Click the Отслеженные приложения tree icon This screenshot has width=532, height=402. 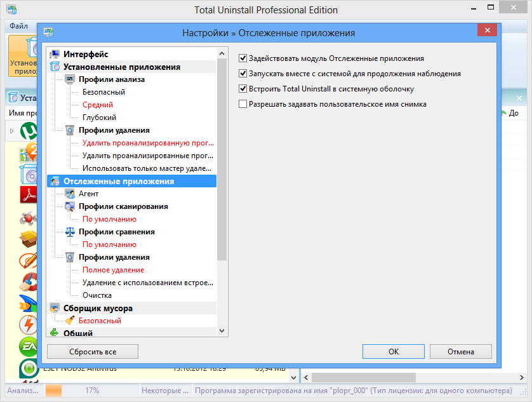[x=55, y=181]
